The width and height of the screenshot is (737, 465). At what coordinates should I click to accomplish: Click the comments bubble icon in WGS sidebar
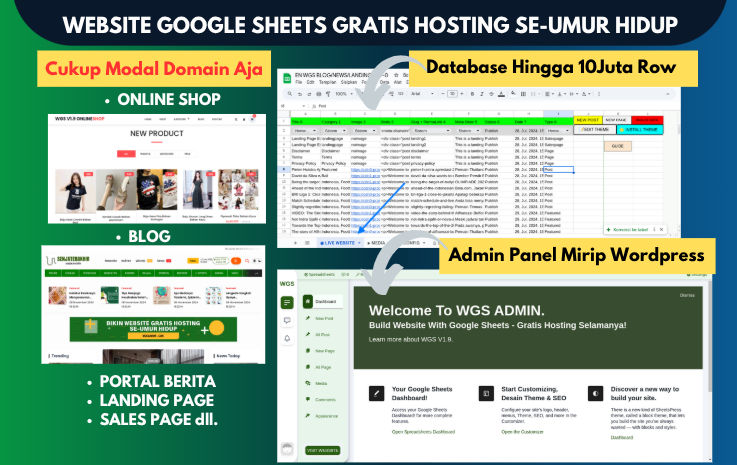point(287,321)
